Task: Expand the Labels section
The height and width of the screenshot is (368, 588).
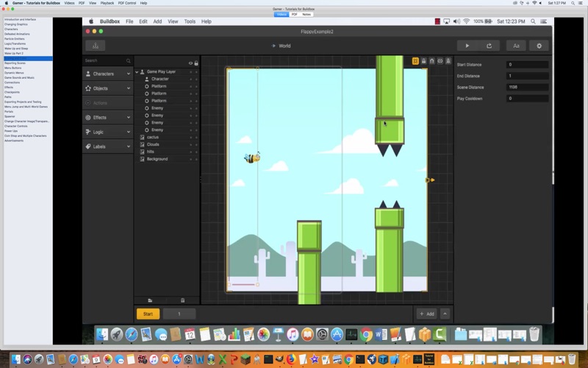Action: point(107,146)
